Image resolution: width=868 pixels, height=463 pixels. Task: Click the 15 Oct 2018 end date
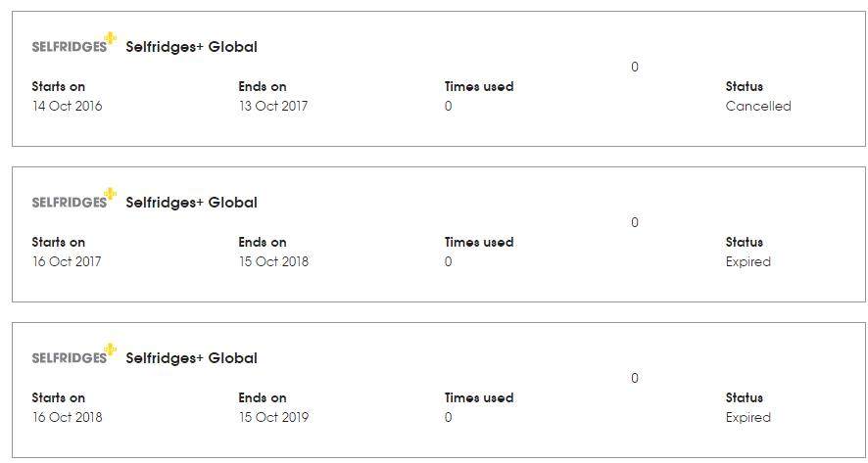pyautogui.click(x=273, y=261)
